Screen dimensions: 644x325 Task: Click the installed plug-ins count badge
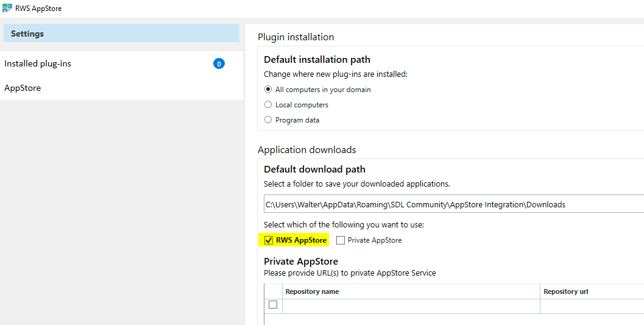click(219, 63)
